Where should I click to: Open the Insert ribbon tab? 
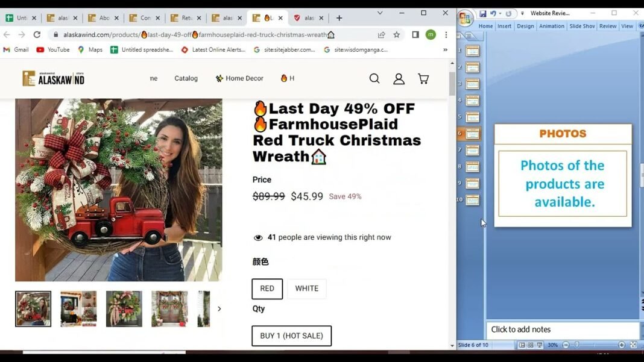tap(504, 26)
